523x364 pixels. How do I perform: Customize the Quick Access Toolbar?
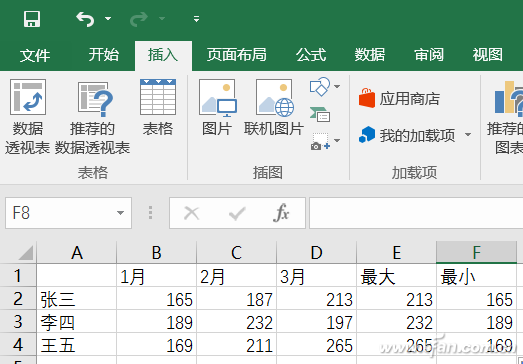(196, 19)
